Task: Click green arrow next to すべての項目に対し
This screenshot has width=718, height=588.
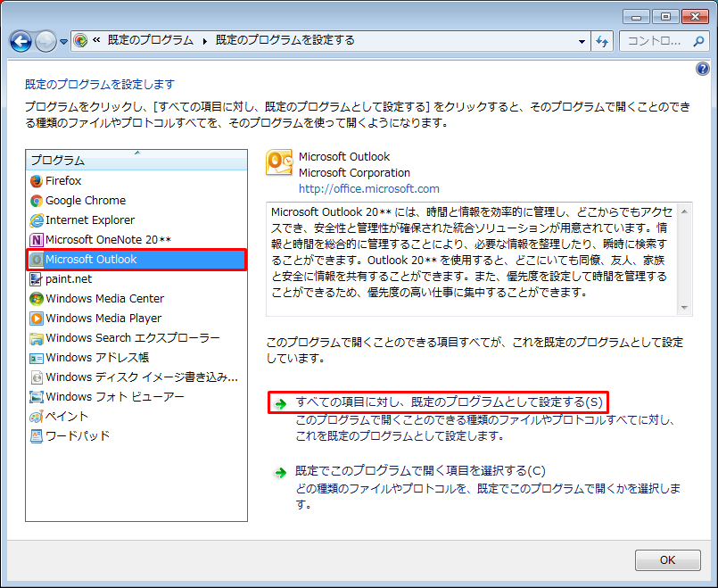Action: [280, 403]
